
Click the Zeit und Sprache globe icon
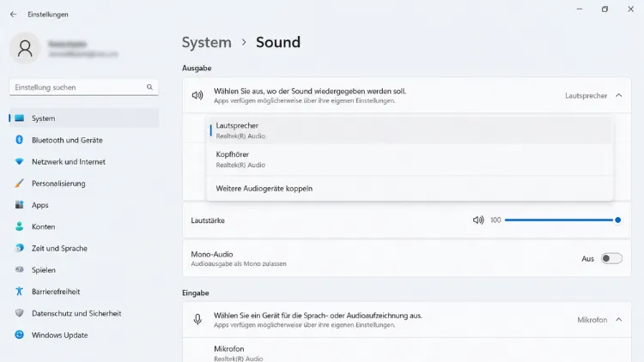click(19, 248)
